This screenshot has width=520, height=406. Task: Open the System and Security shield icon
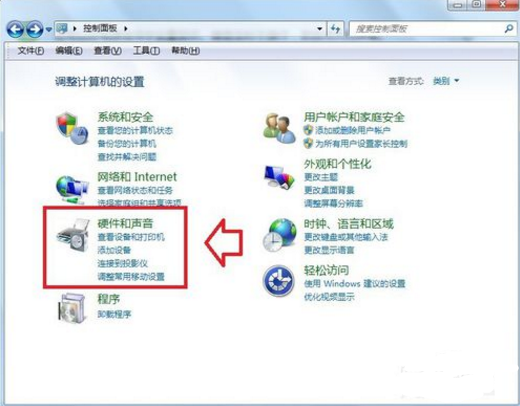coord(72,128)
